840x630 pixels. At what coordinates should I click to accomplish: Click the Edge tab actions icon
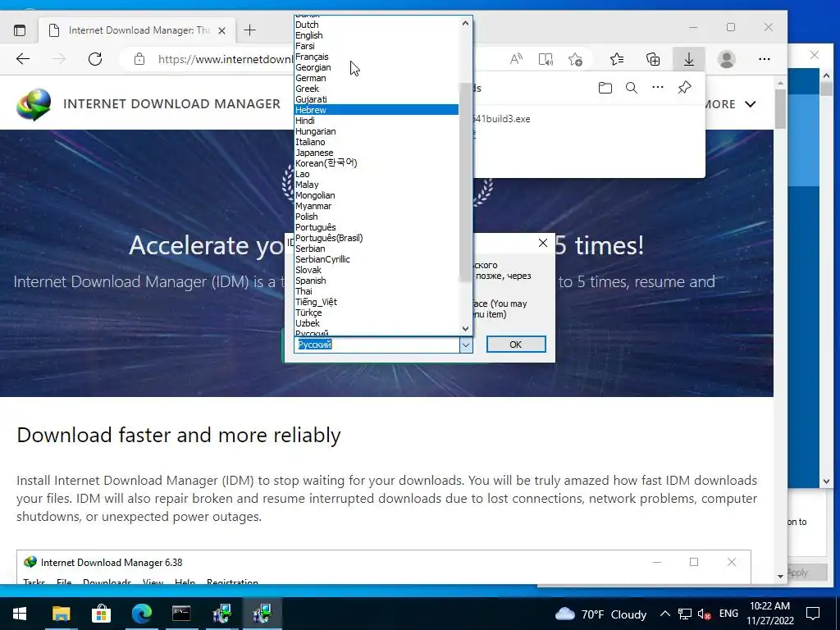click(20, 30)
